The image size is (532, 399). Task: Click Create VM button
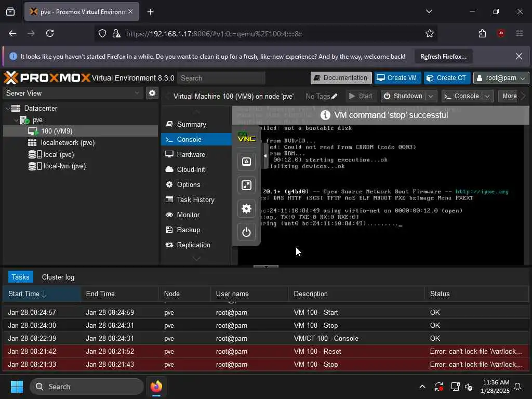[x=397, y=78]
